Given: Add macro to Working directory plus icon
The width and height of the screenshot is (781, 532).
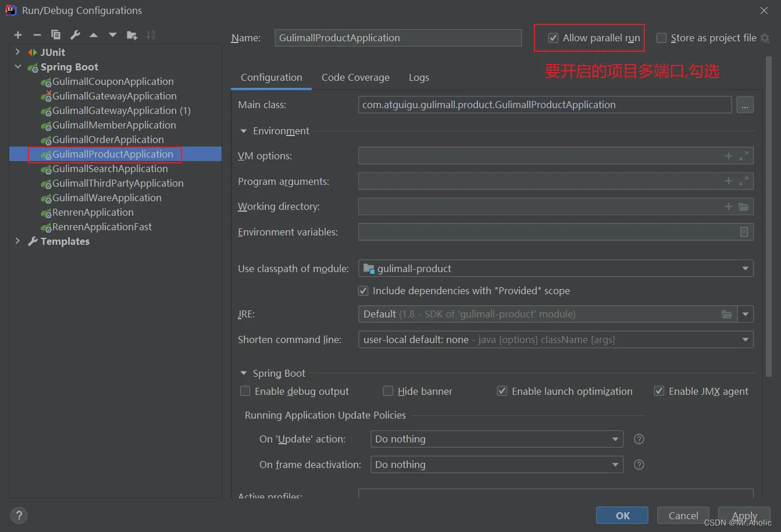Looking at the screenshot, I should click(728, 206).
